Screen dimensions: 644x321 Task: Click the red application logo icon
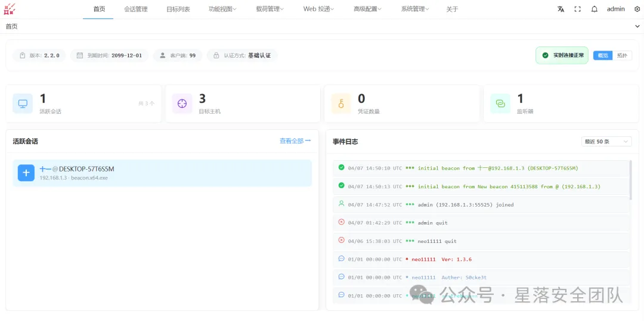9,8
